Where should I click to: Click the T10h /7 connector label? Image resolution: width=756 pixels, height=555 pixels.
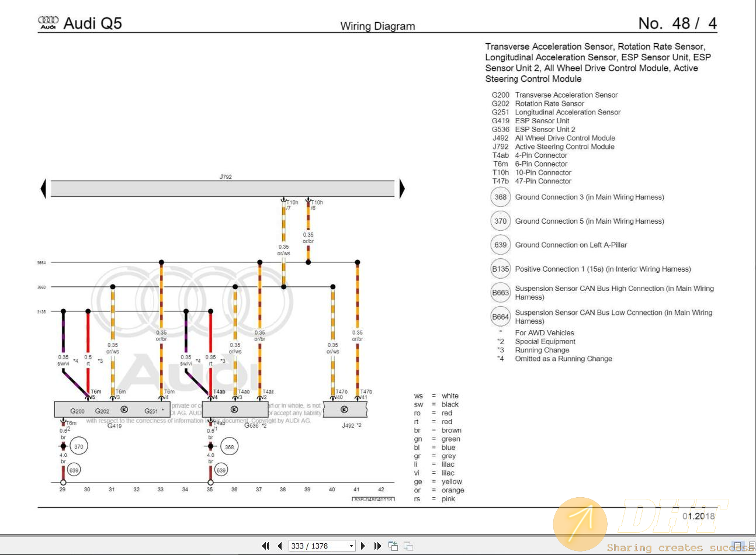[292, 205]
